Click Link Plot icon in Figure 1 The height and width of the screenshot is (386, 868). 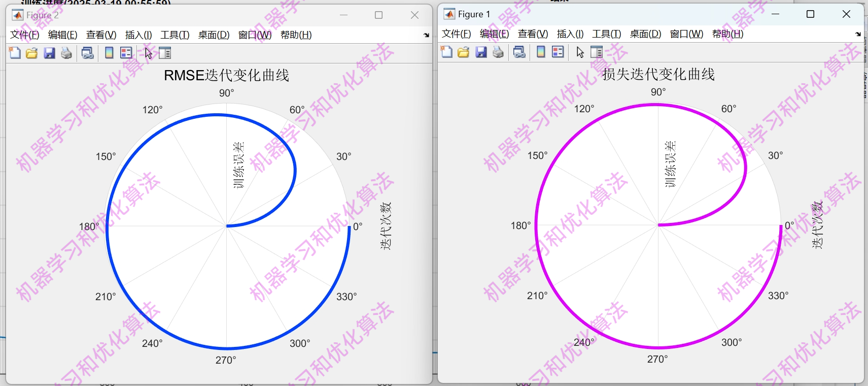(x=519, y=52)
